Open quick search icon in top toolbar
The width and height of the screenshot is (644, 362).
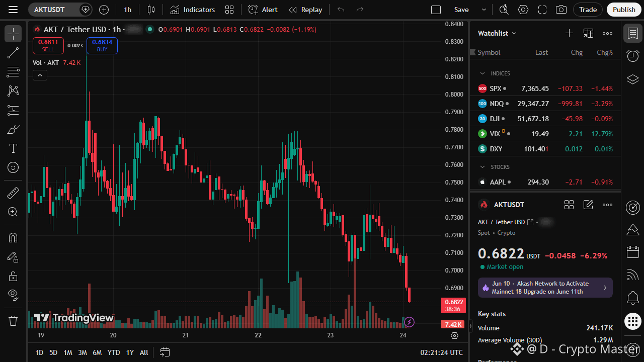(504, 10)
